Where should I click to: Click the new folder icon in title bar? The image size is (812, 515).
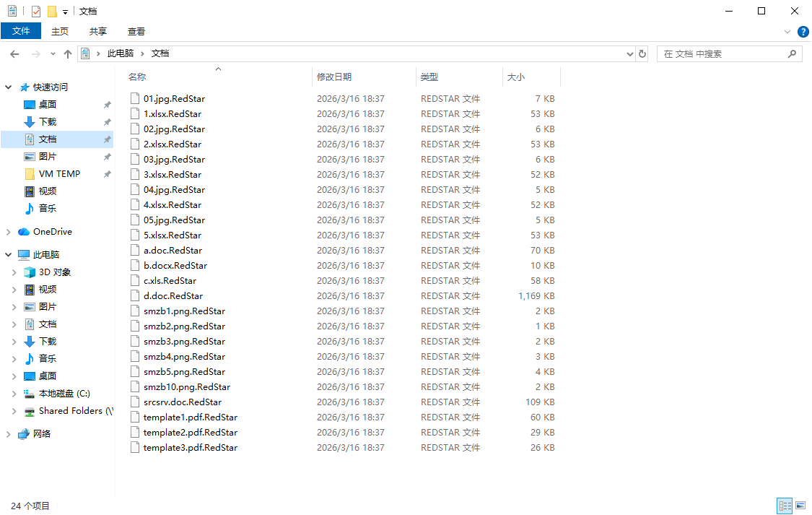pyautogui.click(x=52, y=11)
